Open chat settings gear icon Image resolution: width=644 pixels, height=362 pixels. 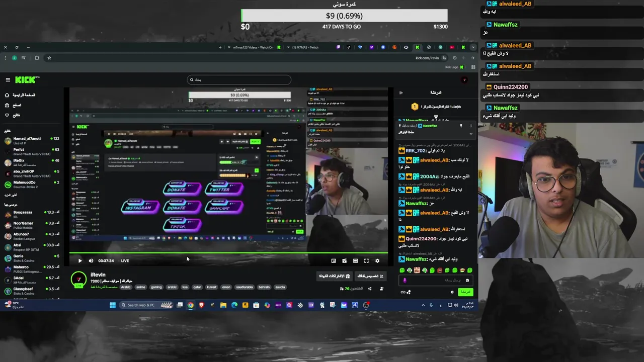click(x=452, y=292)
